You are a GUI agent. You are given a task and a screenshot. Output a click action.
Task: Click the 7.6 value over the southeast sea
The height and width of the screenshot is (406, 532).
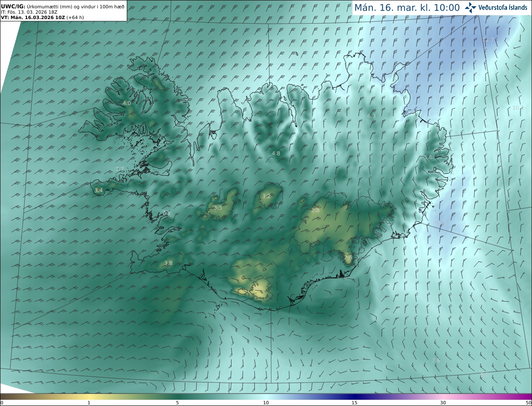[436, 360]
